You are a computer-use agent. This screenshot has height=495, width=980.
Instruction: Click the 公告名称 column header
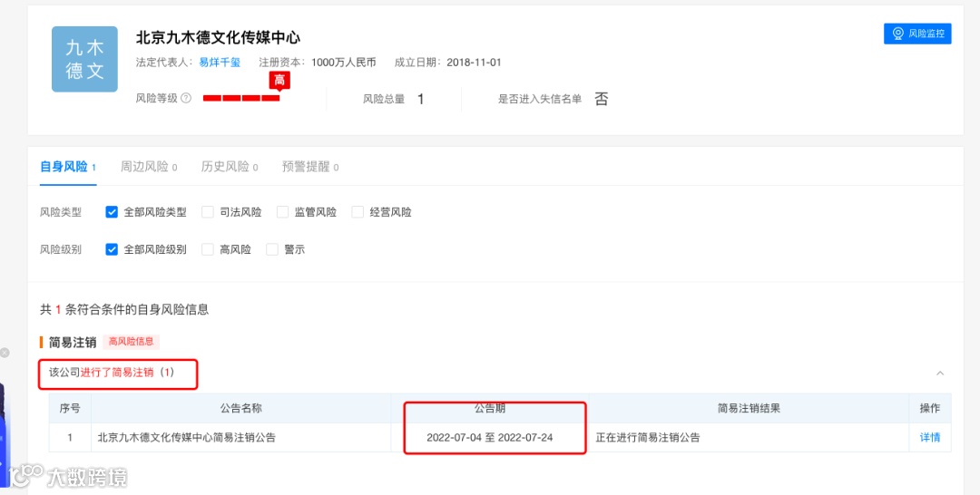click(x=240, y=408)
